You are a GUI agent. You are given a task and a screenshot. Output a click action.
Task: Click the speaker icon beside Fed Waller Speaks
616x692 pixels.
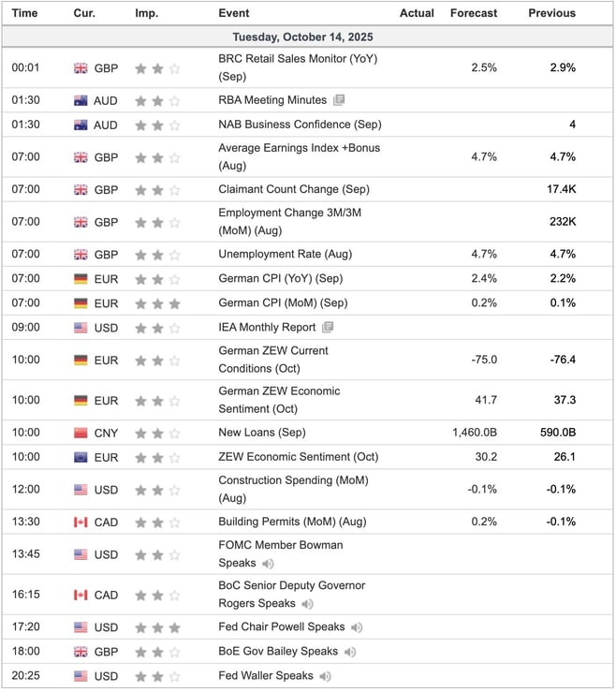[325, 676]
